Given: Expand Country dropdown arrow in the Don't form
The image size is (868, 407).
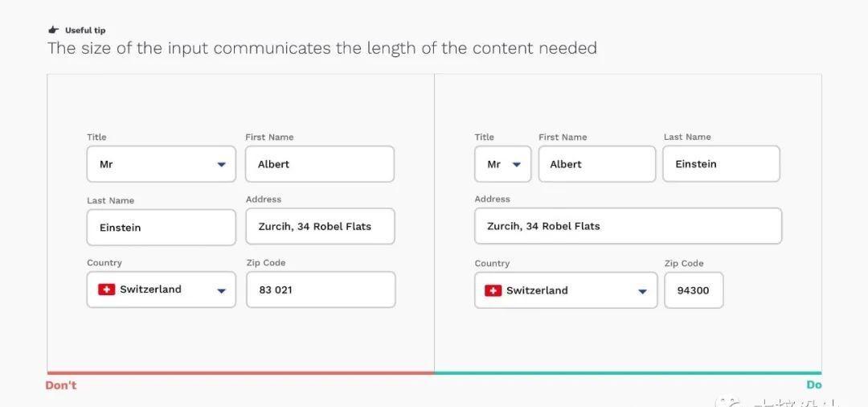Looking at the screenshot, I should (222, 290).
